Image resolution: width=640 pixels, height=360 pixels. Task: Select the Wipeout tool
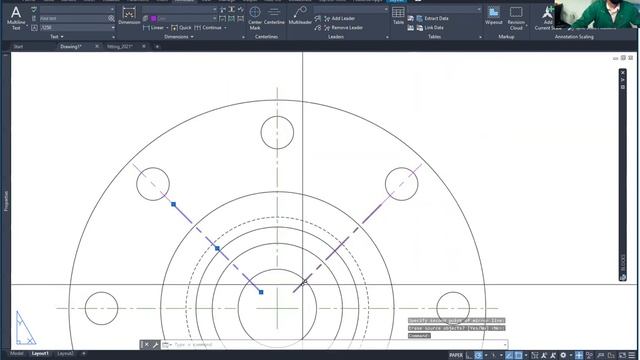(x=493, y=16)
